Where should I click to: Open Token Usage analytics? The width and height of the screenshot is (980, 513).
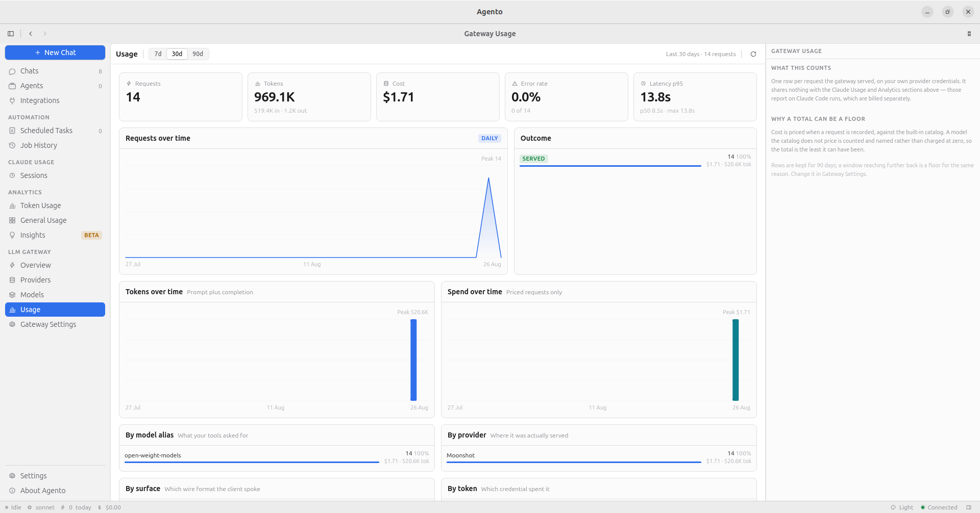tap(55, 206)
